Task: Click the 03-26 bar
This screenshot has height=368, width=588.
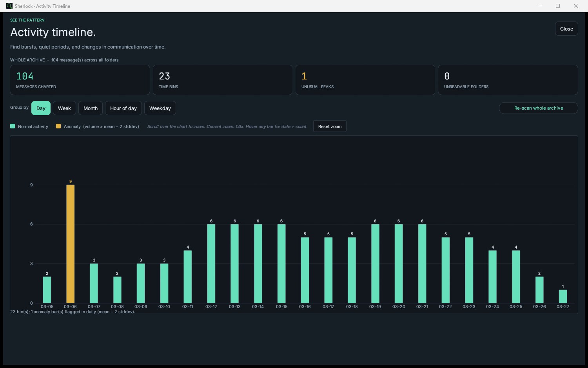Action: tap(539, 290)
